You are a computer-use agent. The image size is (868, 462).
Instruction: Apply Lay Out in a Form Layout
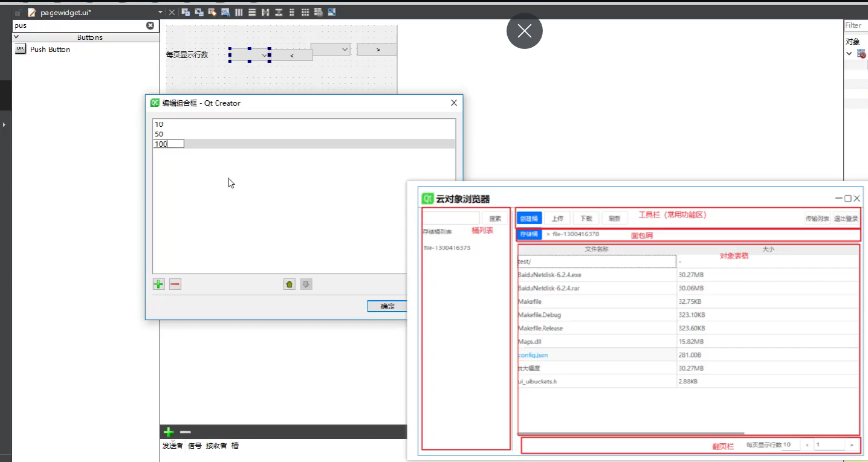pos(292,12)
